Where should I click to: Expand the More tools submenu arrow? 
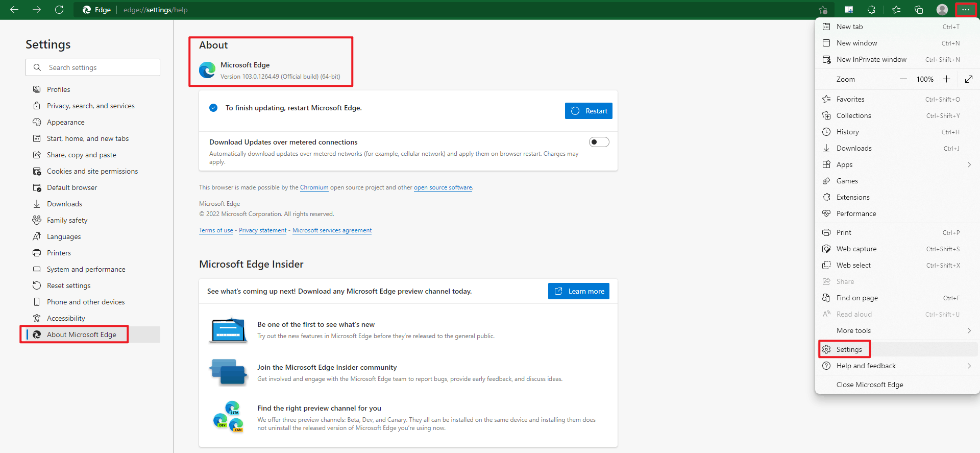(x=969, y=330)
